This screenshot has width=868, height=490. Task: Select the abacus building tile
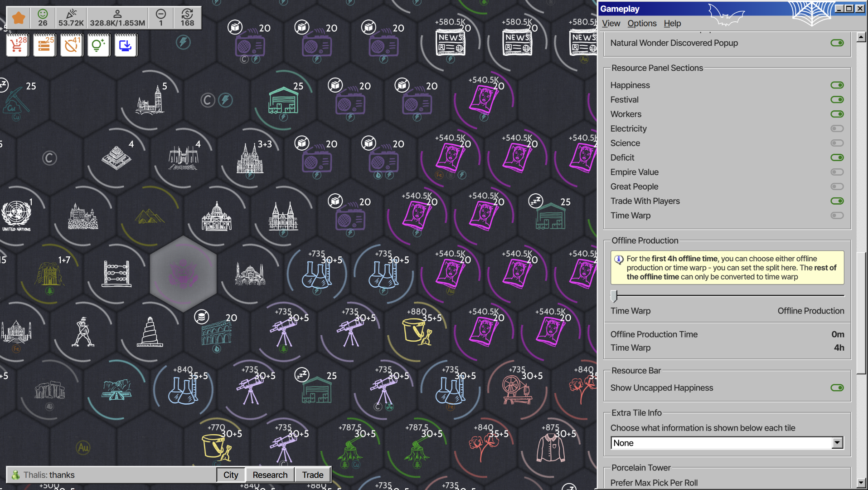click(x=117, y=274)
